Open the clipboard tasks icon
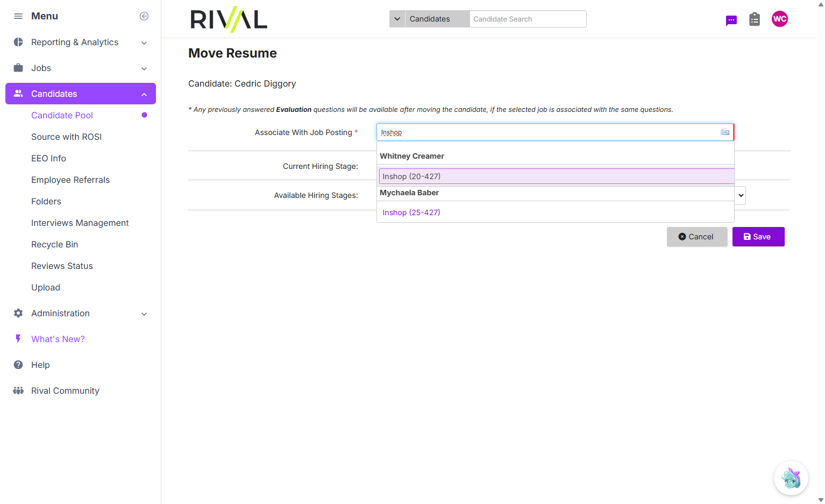 click(x=755, y=19)
